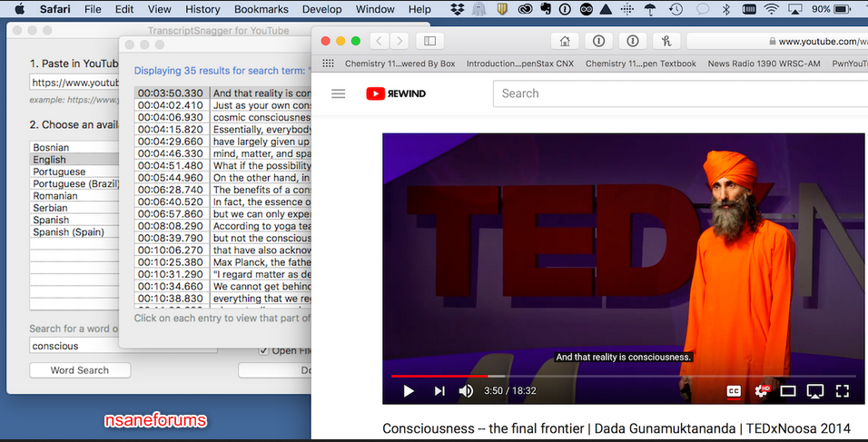868x442 pixels.
Task: Click the video title 'Consciousness -- the final frontier'
Action: pyautogui.click(x=616, y=428)
